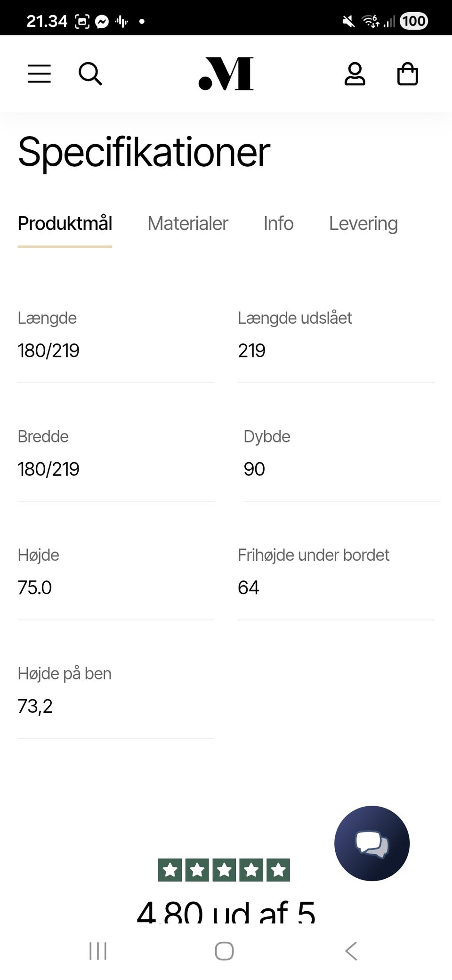Open the live chat bubble

371,843
